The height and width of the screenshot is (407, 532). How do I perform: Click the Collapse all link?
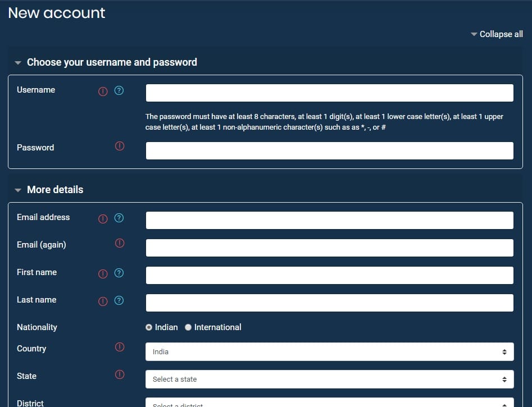click(497, 34)
